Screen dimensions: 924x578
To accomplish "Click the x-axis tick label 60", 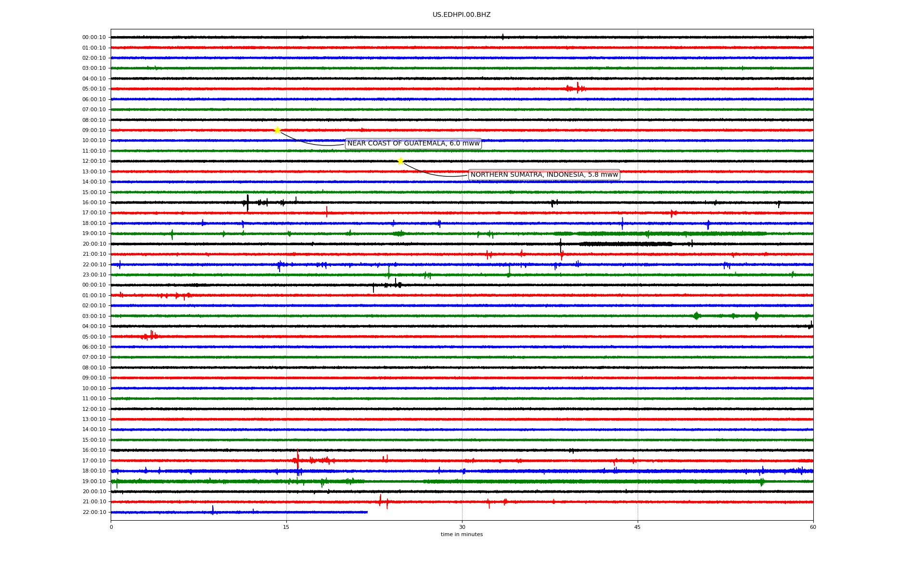I will tap(813, 527).
